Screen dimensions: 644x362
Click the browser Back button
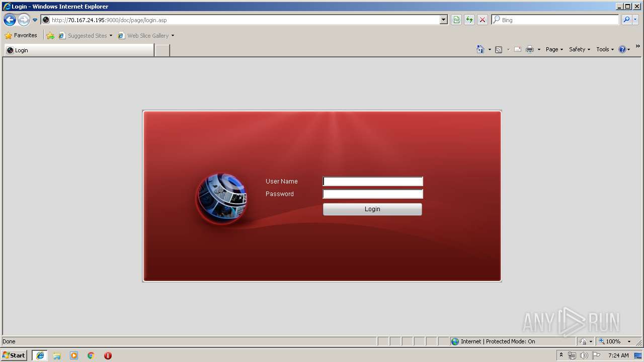click(x=10, y=20)
